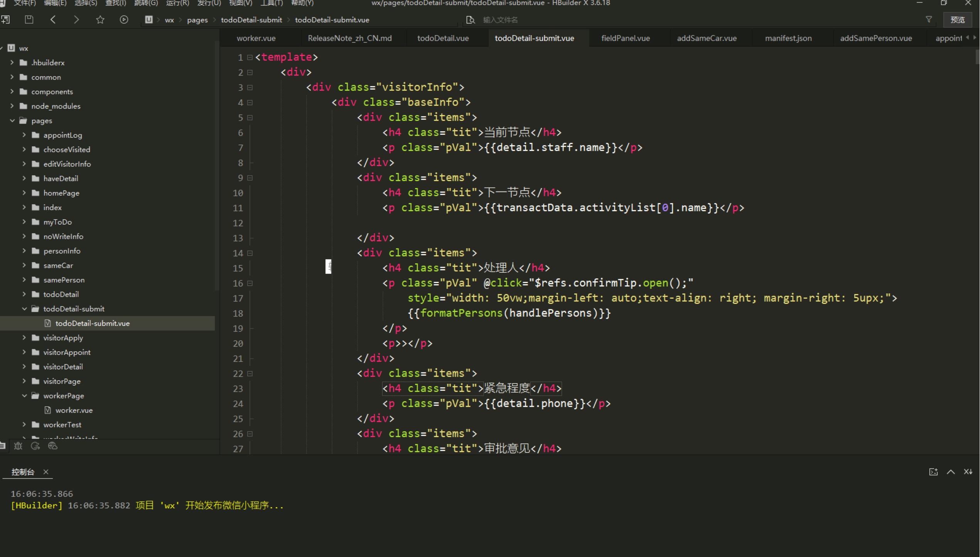Open the 文件(F) menu
This screenshot has height=557, width=980.
coord(25,3)
